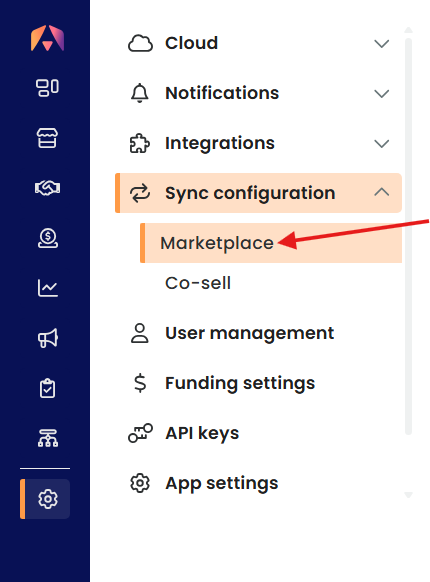Click the settings menu vertical scrollbar

tap(408, 236)
